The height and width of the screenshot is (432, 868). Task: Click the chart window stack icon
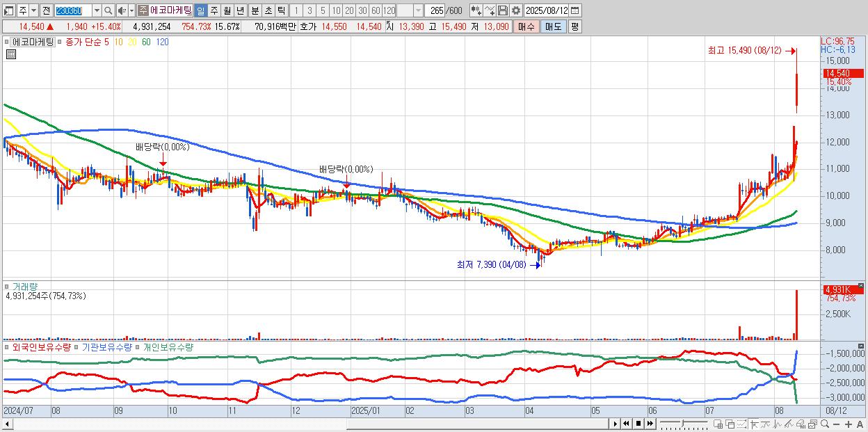(x=812, y=424)
